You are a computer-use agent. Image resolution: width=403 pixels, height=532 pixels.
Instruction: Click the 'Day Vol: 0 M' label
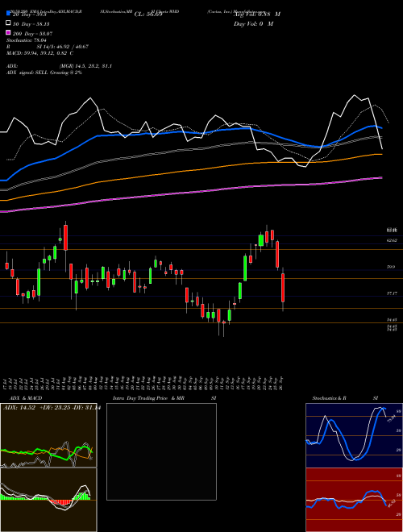click(253, 23)
